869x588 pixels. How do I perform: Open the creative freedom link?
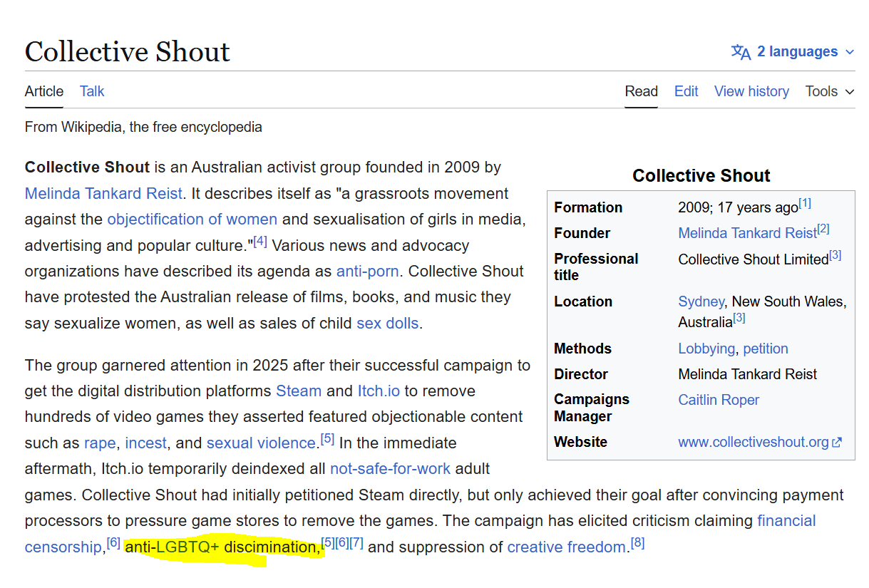pyautogui.click(x=567, y=547)
